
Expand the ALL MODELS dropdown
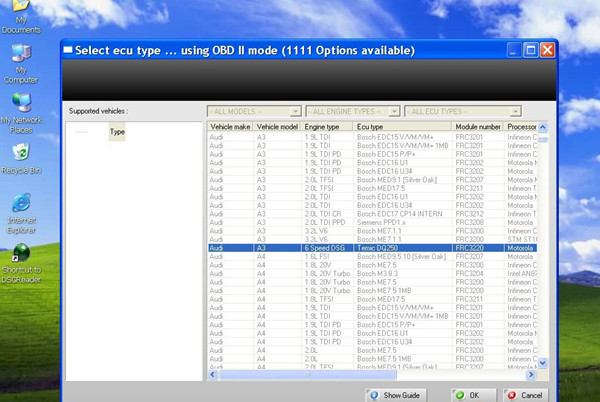pyautogui.click(x=254, y=111)
